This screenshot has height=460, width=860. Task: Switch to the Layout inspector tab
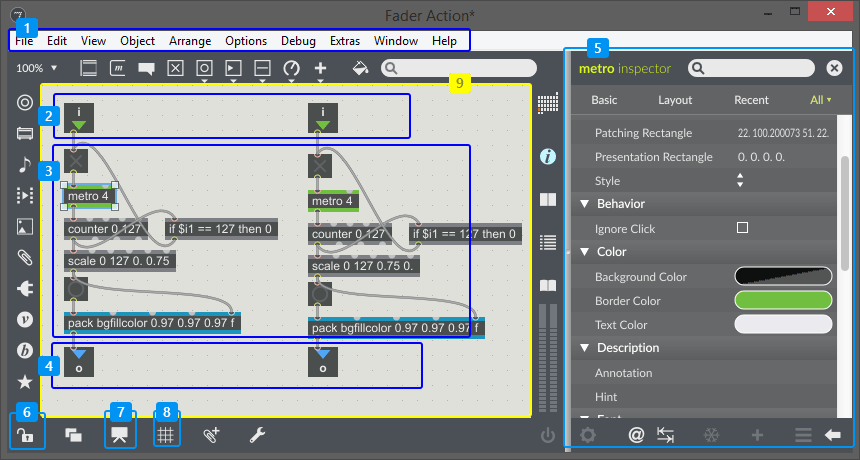coord(675,100)
